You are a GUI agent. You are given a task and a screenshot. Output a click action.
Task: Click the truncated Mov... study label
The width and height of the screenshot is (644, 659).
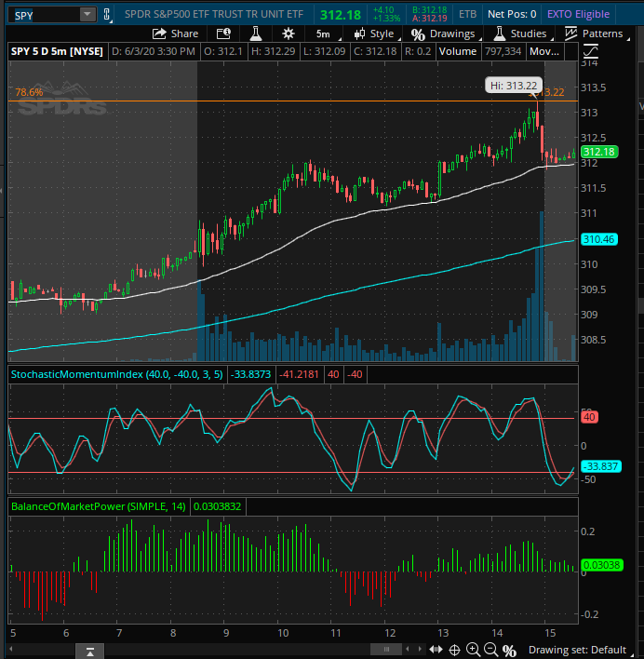pos(544,51)
